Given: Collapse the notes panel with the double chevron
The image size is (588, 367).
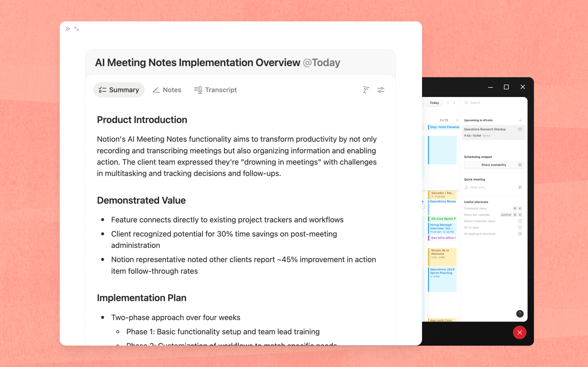Looking at the screenshot, I should click(67, 29).
